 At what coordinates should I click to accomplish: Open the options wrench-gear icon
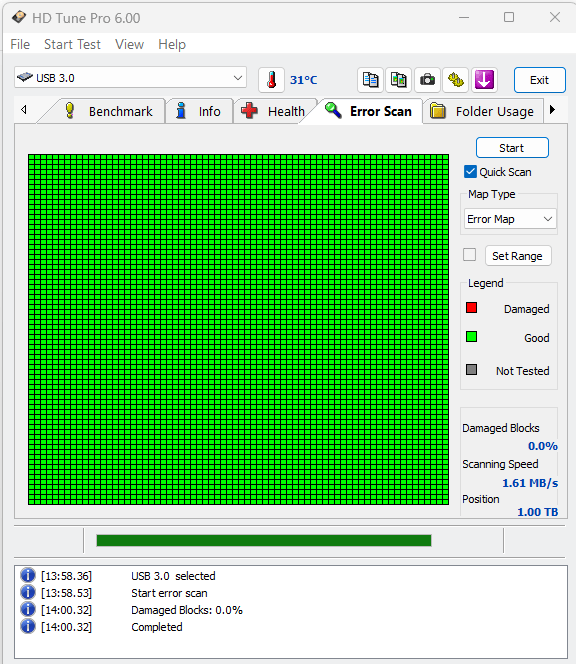pyautogui.click(x=456, y=80)
